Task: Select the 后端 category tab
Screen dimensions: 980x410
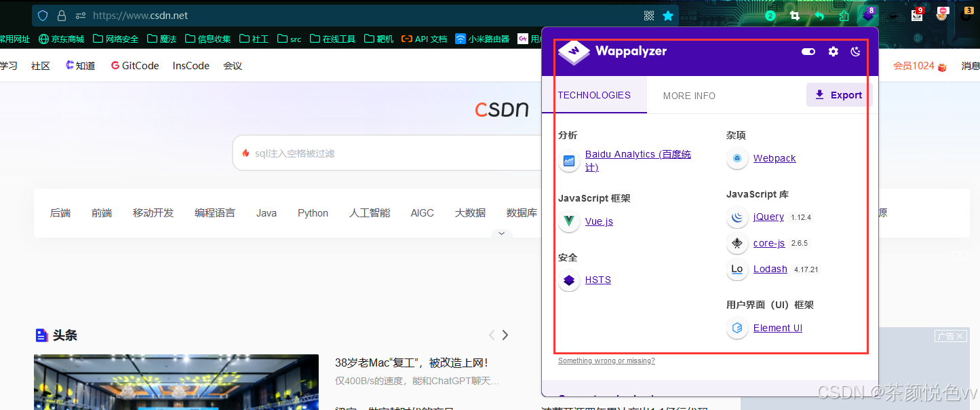Action: (x=60, y=212)
